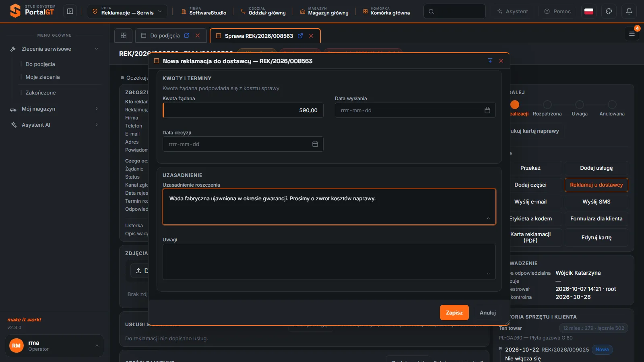Select Oddział główny in top bar

(x=263, y=11)
